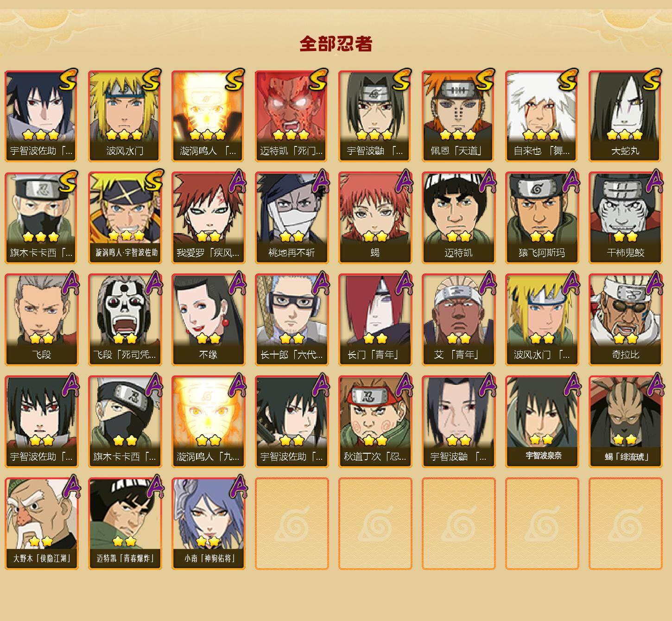The height and width of the screenshot is (621, 672).
Task: Open the 宇智波泉奈 character card
Action: pos(542,422)
